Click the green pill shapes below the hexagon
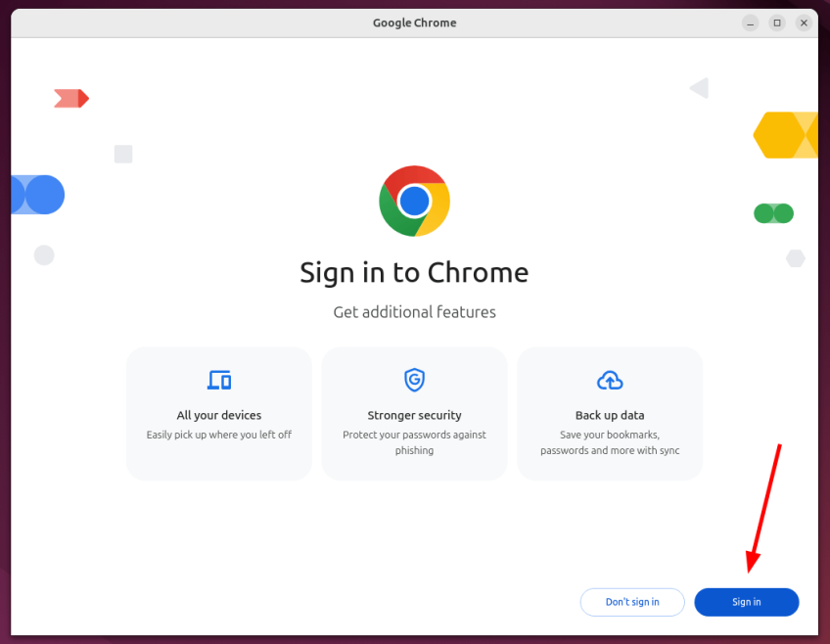830x644 pixels. (x=773, y=212)
